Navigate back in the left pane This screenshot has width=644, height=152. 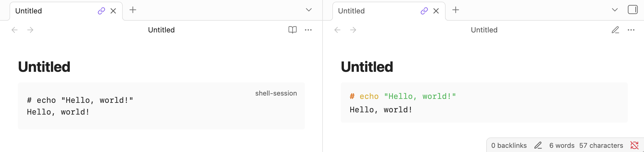(15, 30)
